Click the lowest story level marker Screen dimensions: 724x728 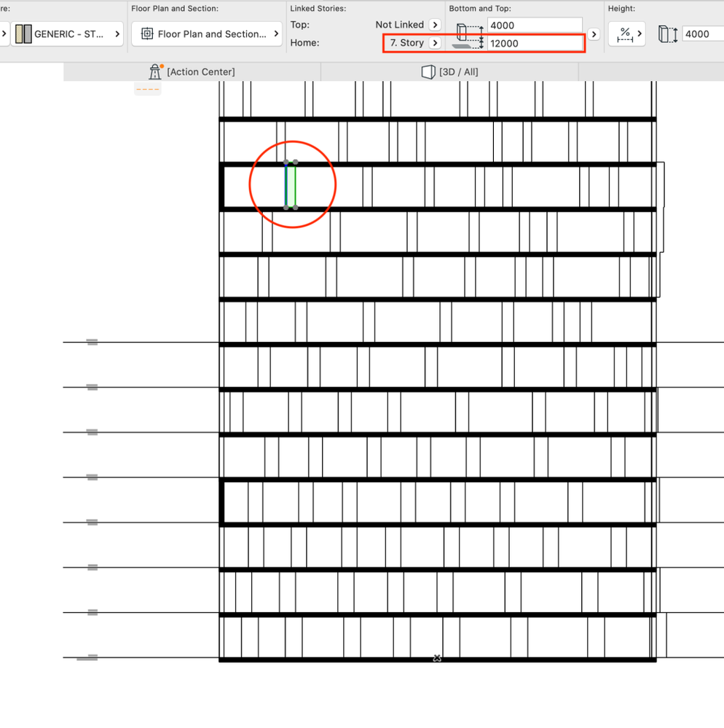coord(87,657)
